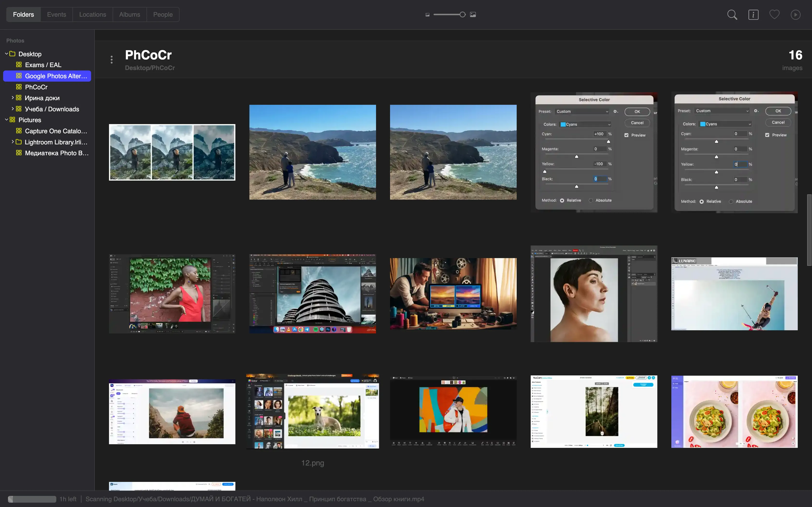Screen dimensions: 812x507
Task: Open the three-dot menu beside PhCoCr
Action: point(111,60)
